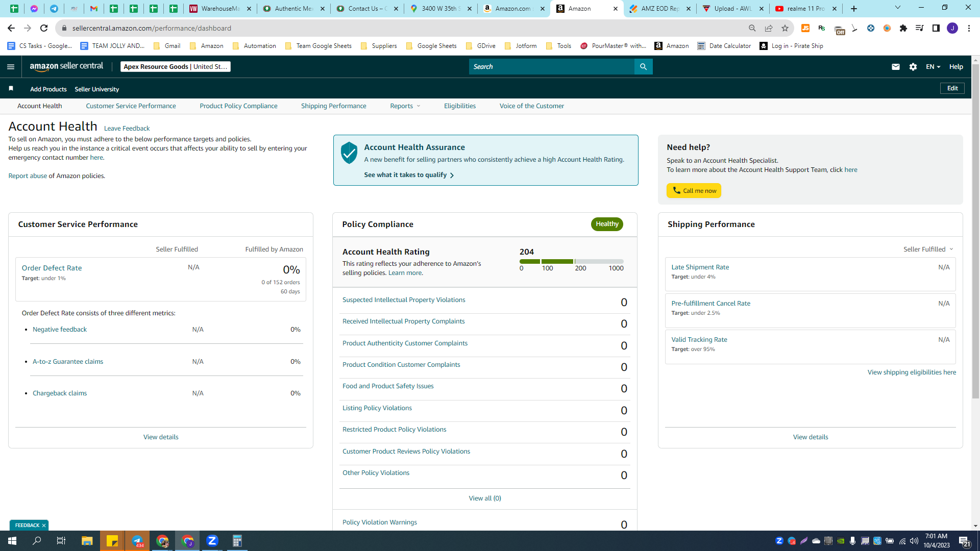Go back in browser history

click(x=11, y=28)
